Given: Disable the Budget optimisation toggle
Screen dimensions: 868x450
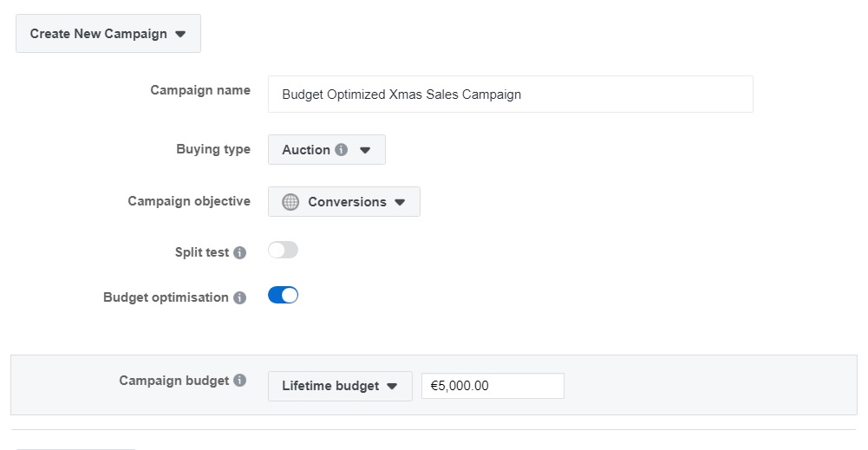Looking at the screenshot, I should tap(283, 295).
